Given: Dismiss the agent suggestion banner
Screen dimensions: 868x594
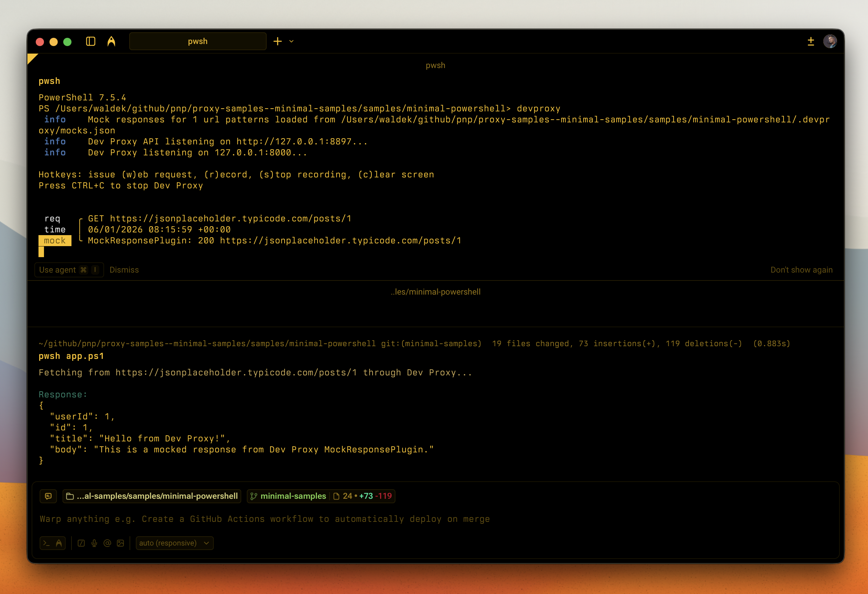Looking at the screenshot, I should [x=124, y=270].
